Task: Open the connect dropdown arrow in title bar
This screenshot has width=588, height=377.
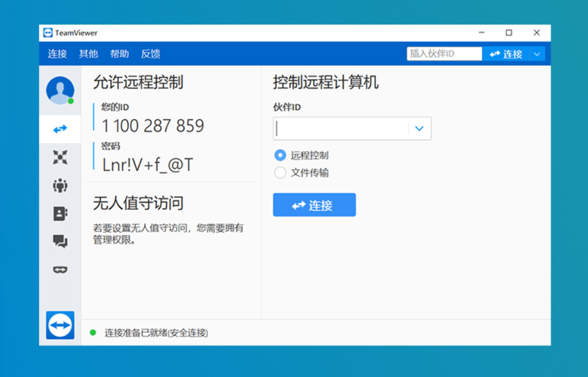Action: click(x=538, y=54)
